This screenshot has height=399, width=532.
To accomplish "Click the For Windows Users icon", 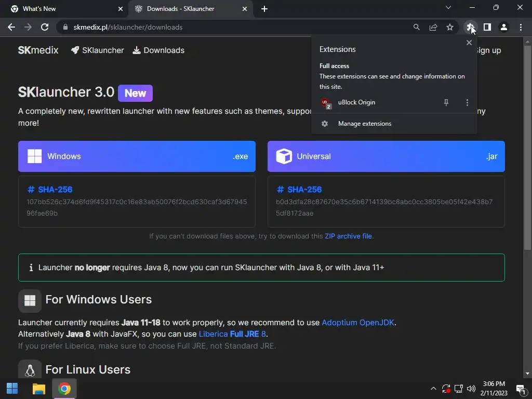I will coord(30,301).
